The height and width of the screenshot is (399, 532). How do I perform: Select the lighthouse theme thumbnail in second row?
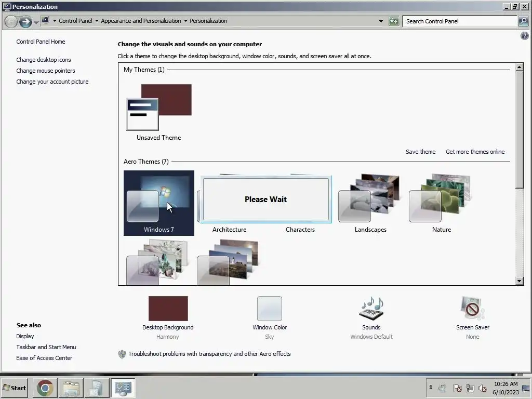(228, 261)
